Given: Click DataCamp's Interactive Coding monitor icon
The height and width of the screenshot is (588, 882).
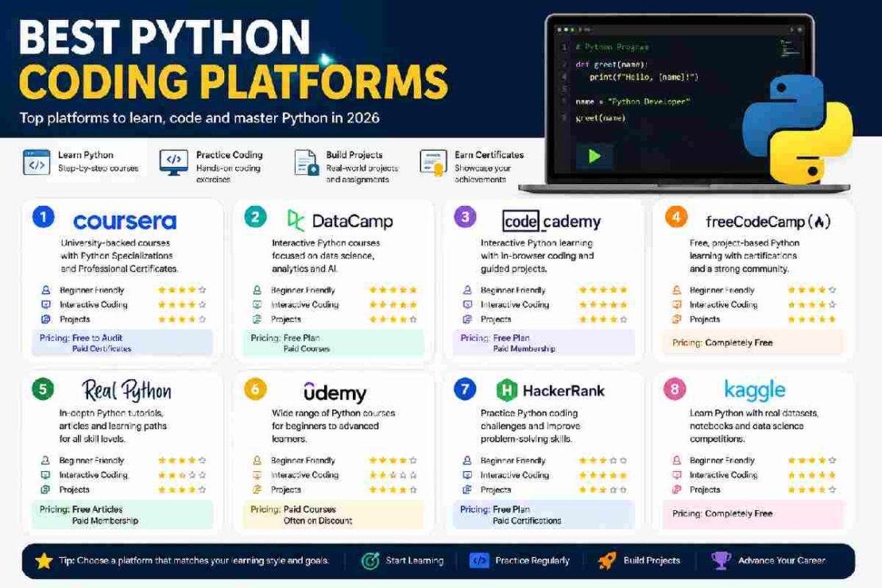Looking at the screenshot, I should tap(257, 304).
